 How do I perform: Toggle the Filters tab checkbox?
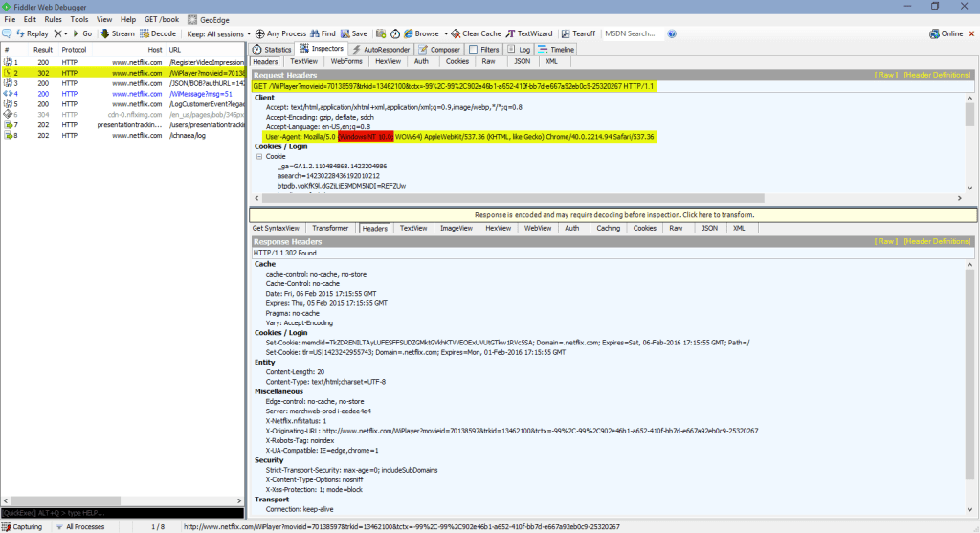pyautogui.click(x=473, y=50)
